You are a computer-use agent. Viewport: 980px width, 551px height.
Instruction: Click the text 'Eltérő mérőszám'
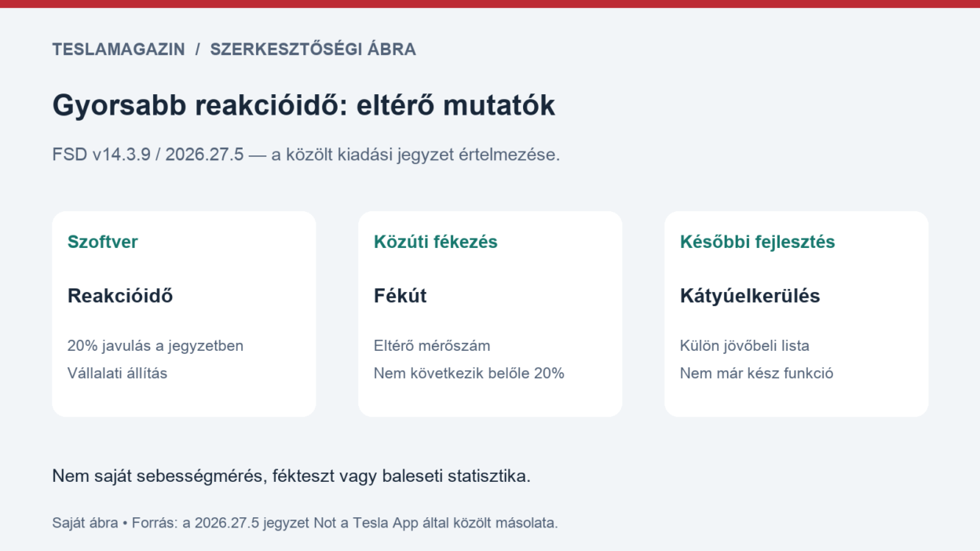click(432, 346)
